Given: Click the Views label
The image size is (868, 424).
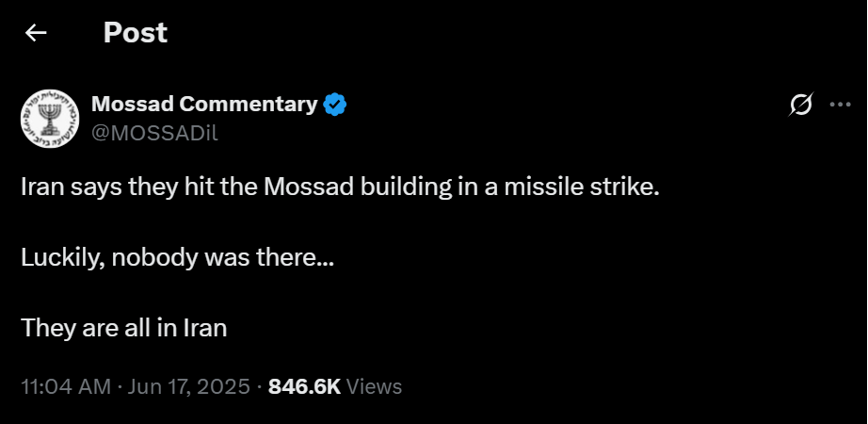Looking at the screenshot, I should pyautogui.click(x=374, y=386).
